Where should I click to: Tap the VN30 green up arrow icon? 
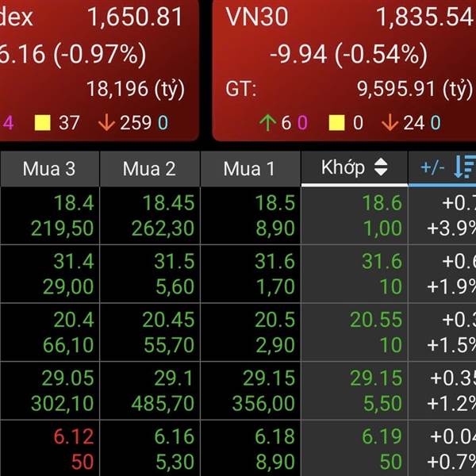(x=267, y=123)
